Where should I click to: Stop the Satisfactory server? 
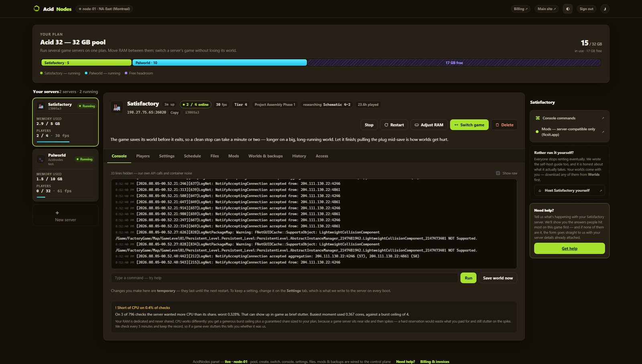(369, 125)
